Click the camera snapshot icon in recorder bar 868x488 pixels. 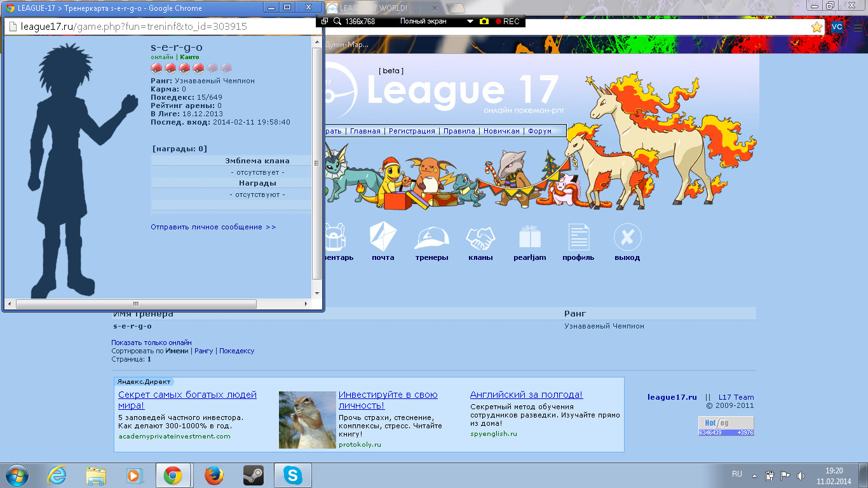tap(484, 21)
